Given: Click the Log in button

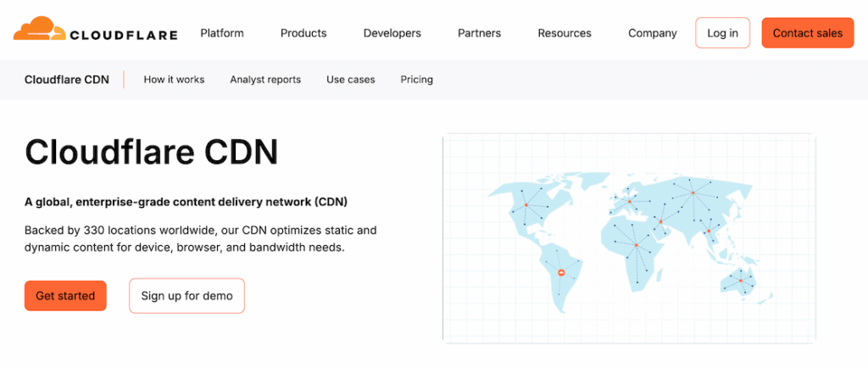Looking at the screenshot, I should tap(722, 33).
